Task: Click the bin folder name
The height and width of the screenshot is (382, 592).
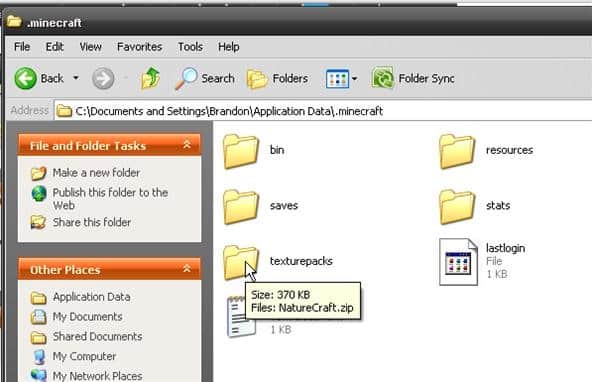Action: pos(277,150)
